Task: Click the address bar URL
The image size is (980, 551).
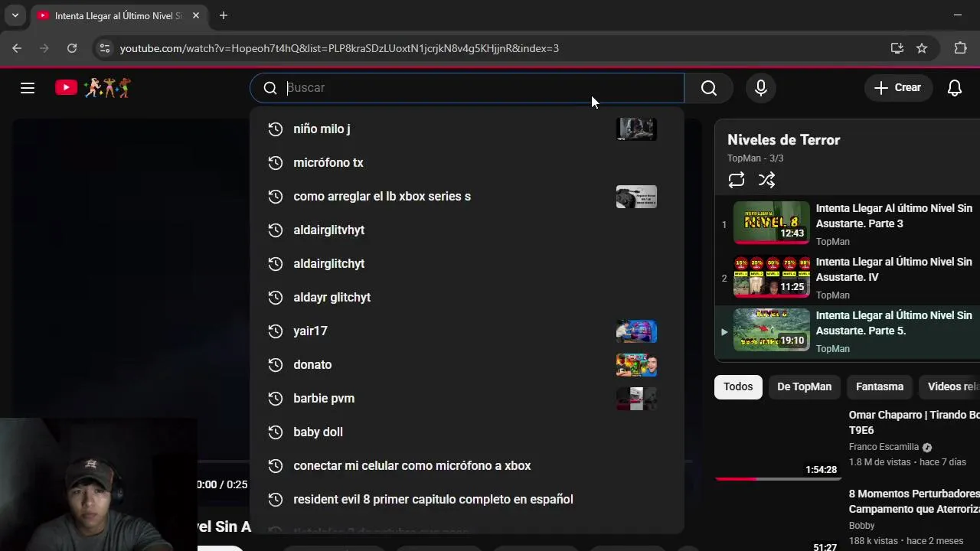Action: [x=339, y=48]
